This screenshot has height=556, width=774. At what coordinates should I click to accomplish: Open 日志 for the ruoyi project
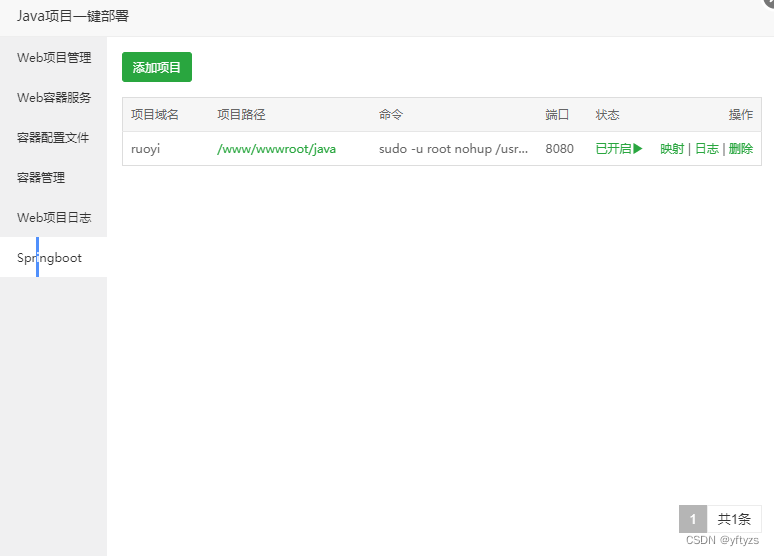707,149
